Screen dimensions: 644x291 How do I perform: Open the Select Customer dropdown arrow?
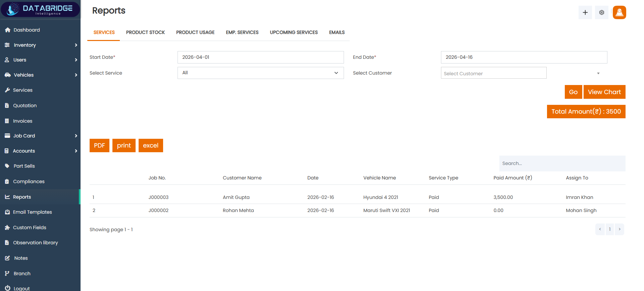coord(598,73)
